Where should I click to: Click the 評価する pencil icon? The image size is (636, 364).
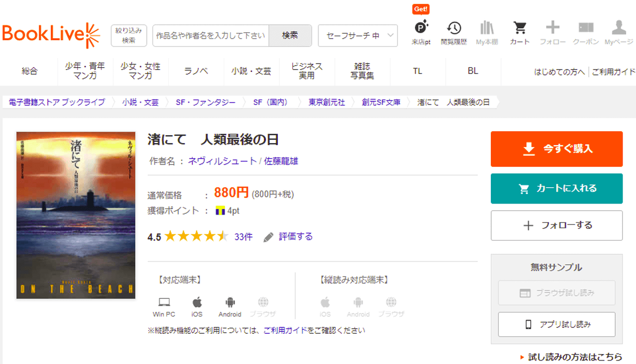(269, 237)
